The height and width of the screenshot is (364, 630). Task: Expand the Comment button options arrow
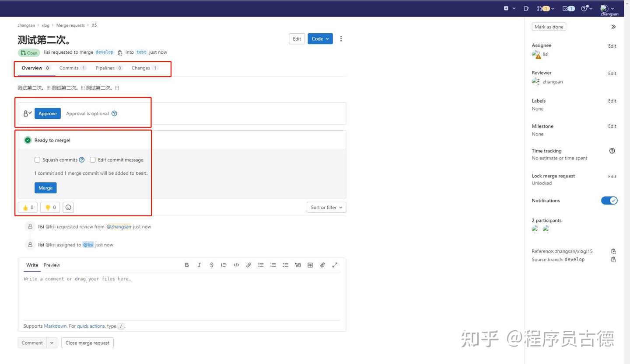(51, 343)
